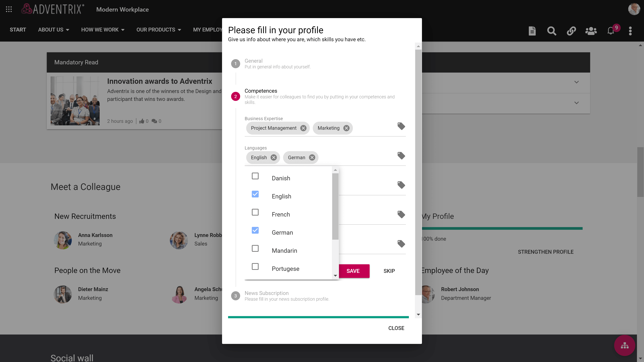Uncheck the English checkbox
644x362 pixels.
tap(255, 194)
